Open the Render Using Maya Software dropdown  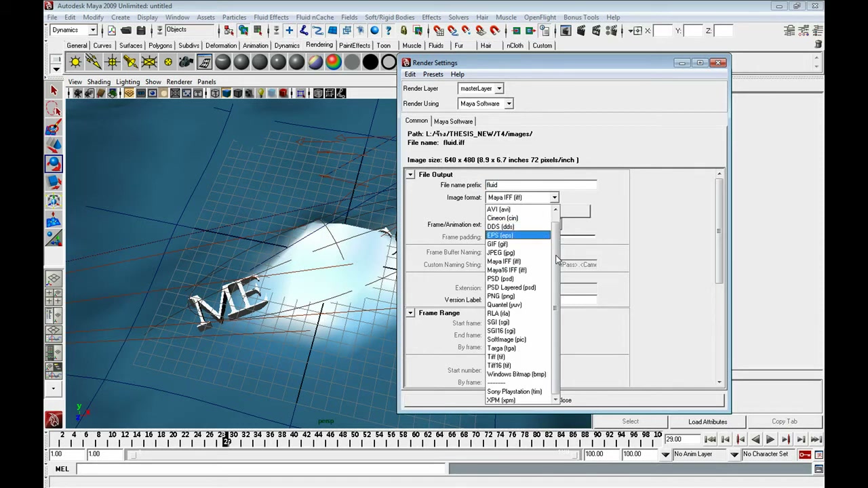486,104
